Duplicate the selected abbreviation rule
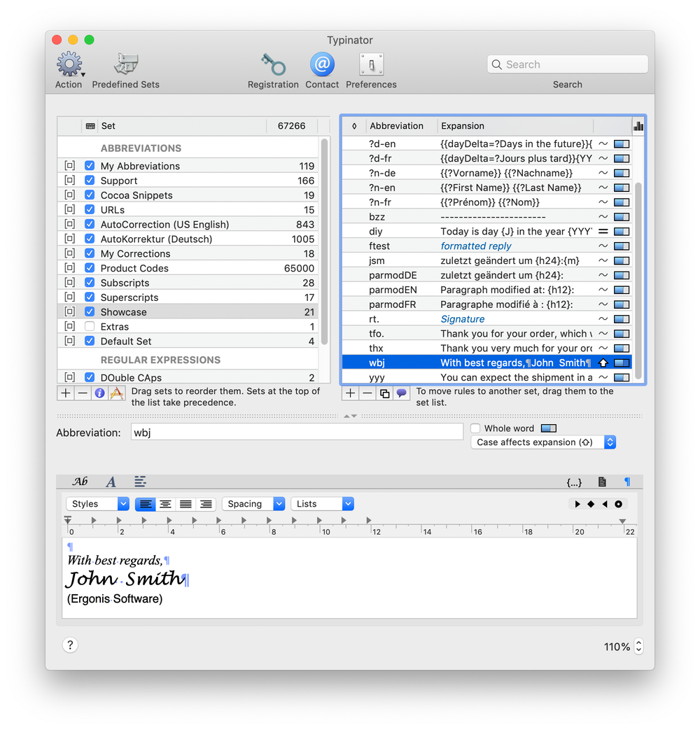The height and width of the screenshot is (730, 700). [x=384, y=393]
